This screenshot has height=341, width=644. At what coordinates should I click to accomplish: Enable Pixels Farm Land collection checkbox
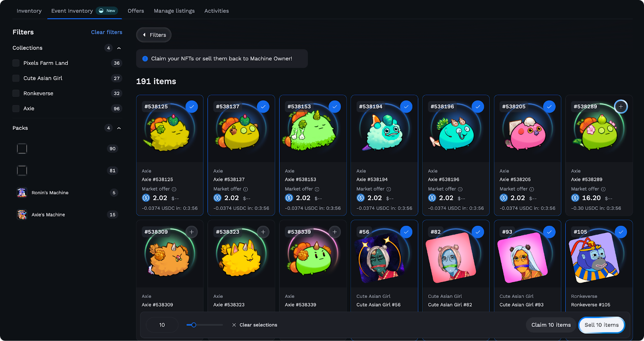(x=16, y=63)
